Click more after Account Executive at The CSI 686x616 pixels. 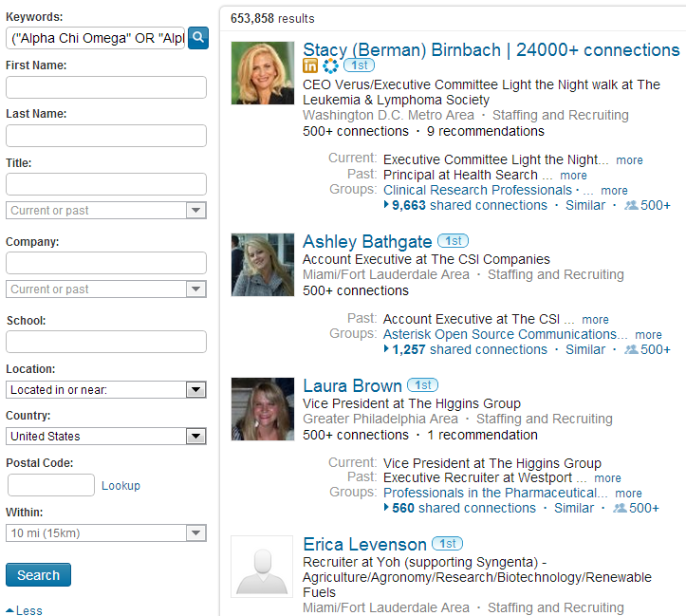[x=595, y=320]
